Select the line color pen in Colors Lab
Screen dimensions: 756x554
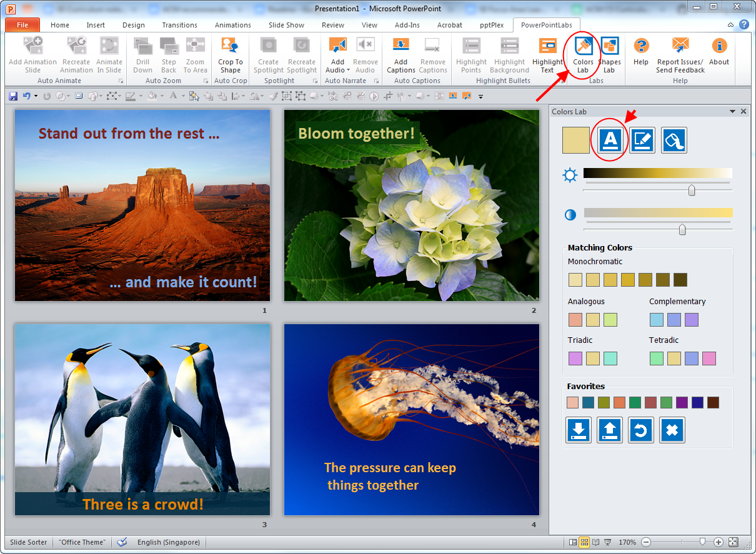click(x=642, y=140)
